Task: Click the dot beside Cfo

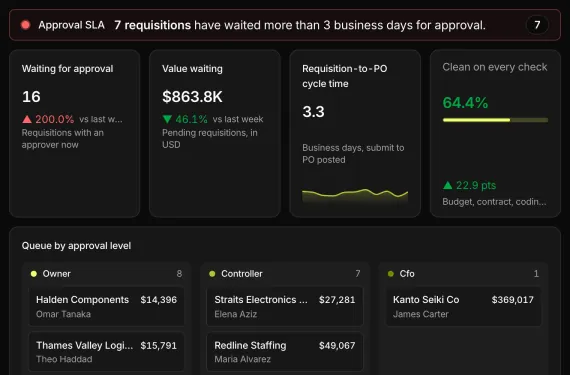Action: click(391, 274)
